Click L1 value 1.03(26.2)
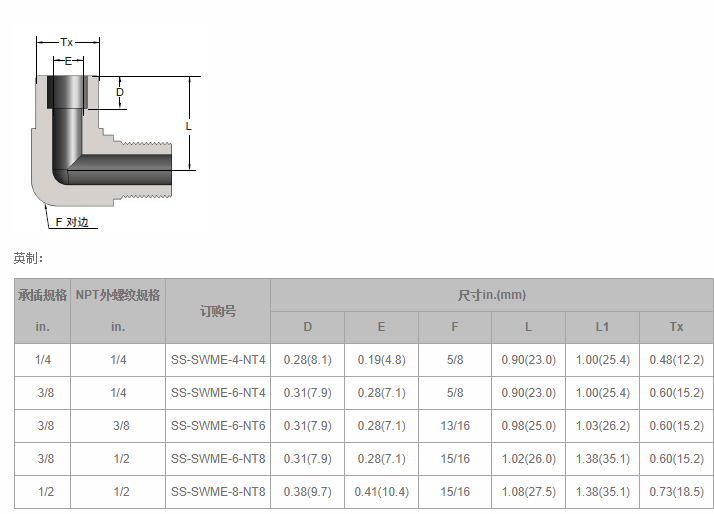The height and width of the screenshot is (514, 714). click(x=602, y=426)
